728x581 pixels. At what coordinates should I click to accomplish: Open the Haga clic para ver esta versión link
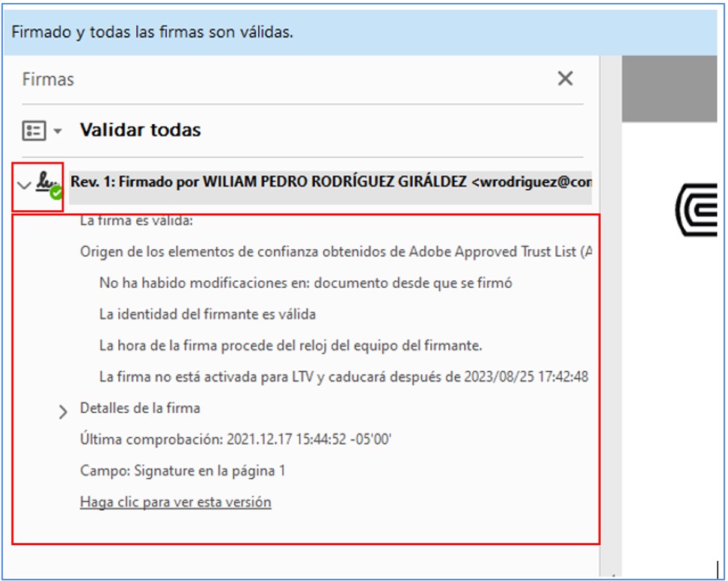pos(175,502)
